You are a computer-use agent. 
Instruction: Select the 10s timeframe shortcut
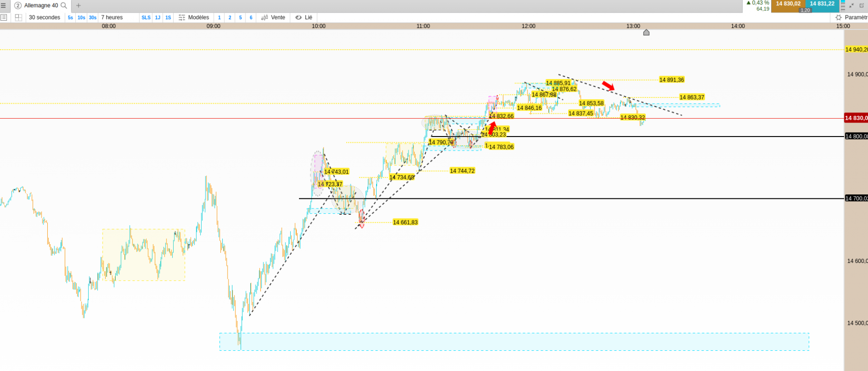pyautogui.click(x=81, y=17)
